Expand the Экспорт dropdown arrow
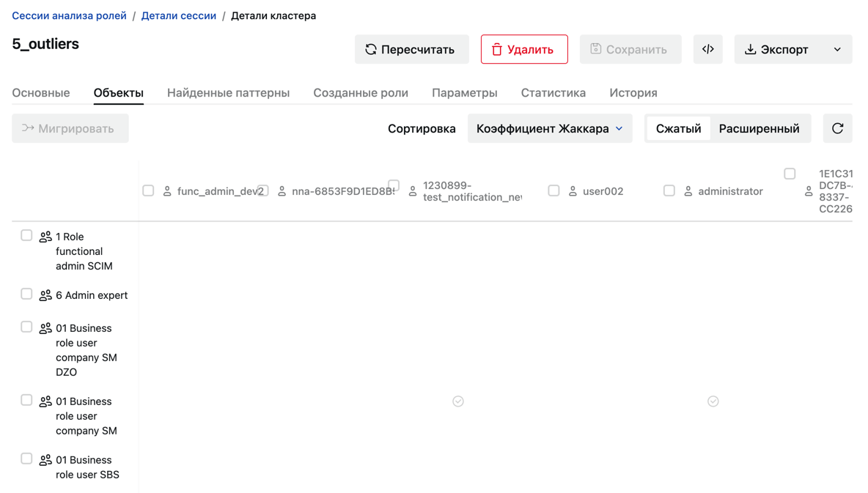This screenshot has width=868, height=493. (x=837, y=49)
